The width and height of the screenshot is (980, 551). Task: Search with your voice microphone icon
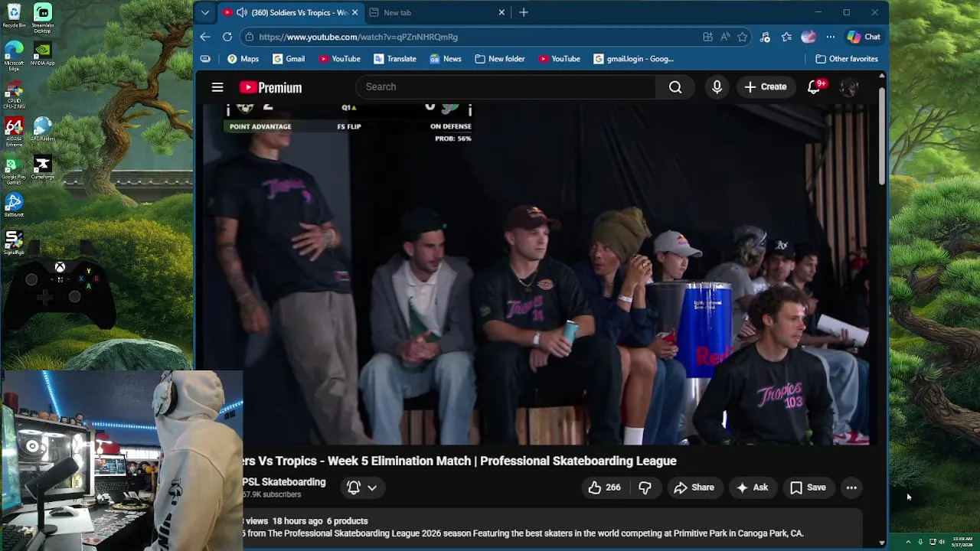click(717, 87)
